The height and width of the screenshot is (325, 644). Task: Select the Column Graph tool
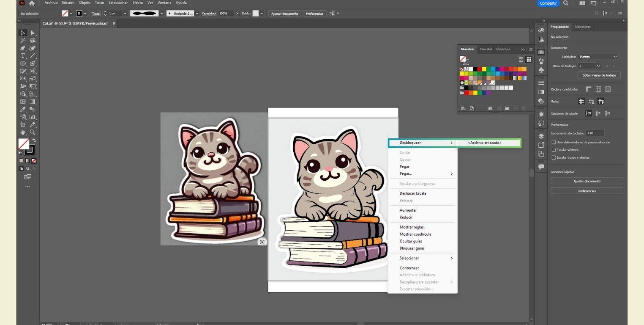click(x=33, y=117)
